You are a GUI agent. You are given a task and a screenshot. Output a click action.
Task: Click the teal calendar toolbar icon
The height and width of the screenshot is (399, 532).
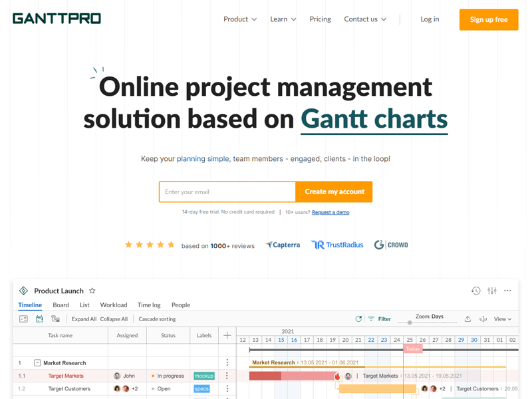coord(39,319)
